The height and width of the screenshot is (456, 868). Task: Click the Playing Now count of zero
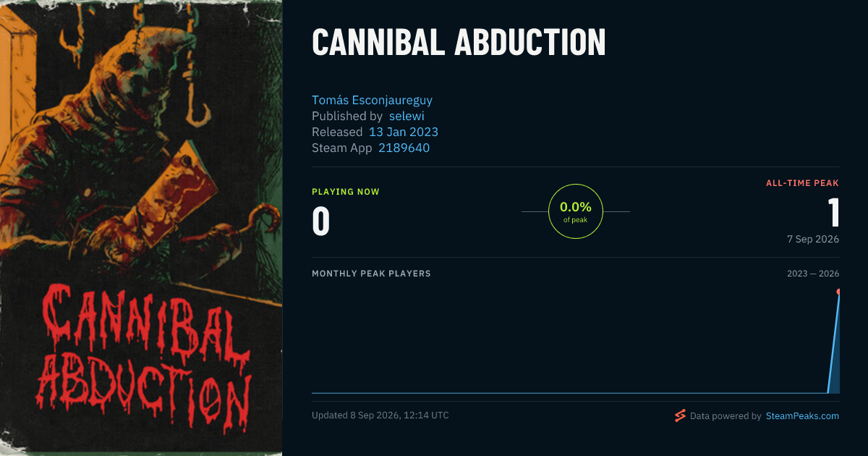(x=320, y=221)
